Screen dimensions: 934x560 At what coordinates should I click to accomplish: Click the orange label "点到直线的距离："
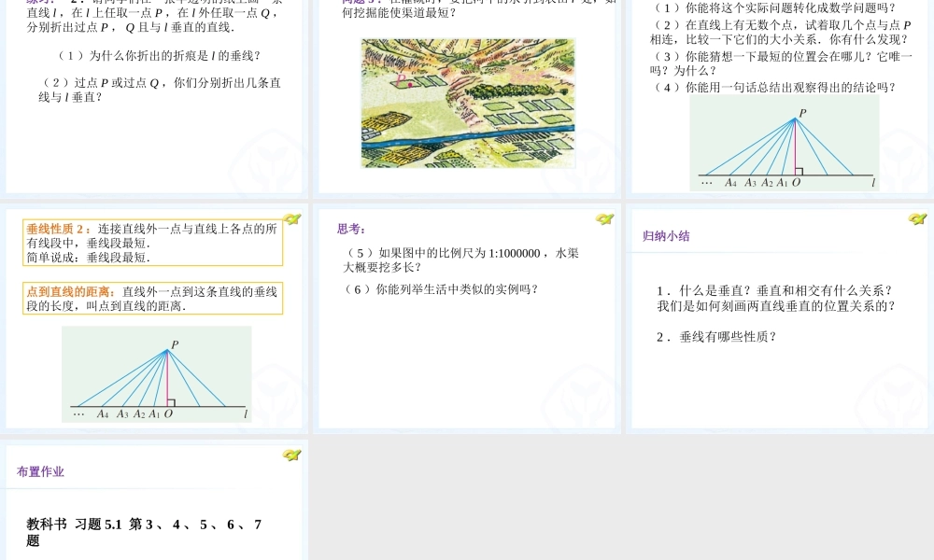(x=72, y=292)
